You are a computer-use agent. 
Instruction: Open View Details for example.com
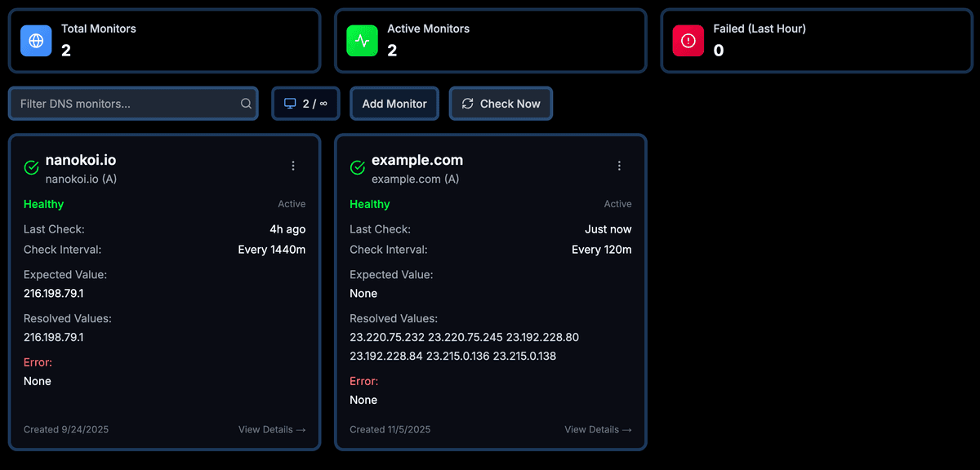tap(598, 429)
